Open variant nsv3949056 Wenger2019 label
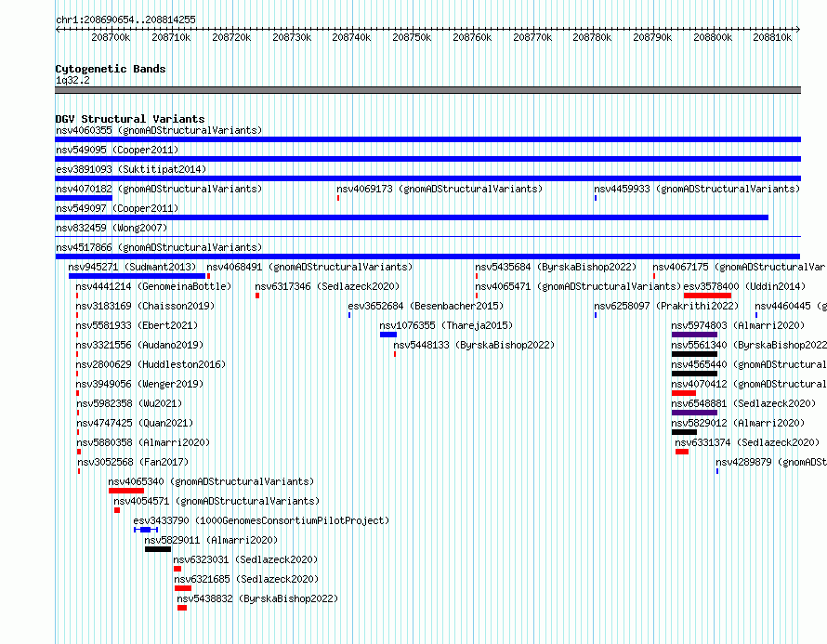 (x=139, y=384)
